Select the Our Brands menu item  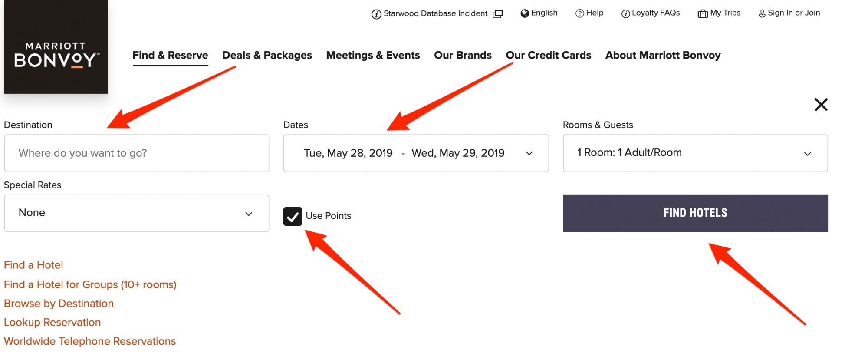463,55
